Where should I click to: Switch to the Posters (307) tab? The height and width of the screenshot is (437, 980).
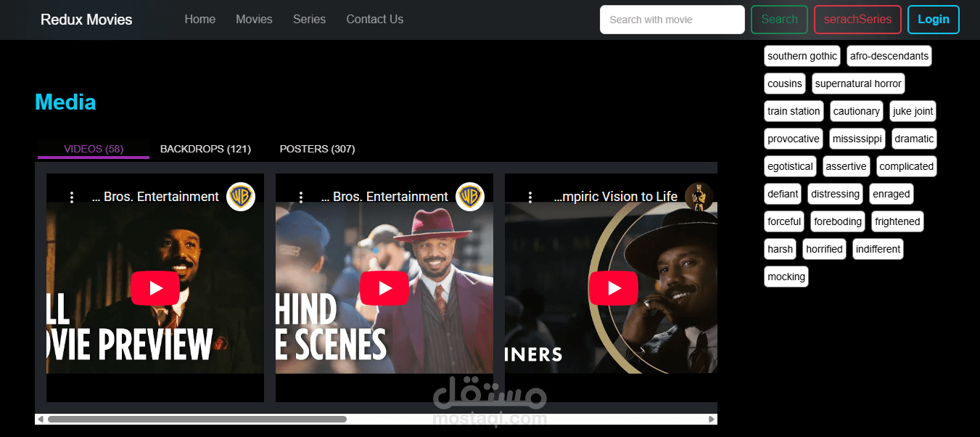[317, 149]
